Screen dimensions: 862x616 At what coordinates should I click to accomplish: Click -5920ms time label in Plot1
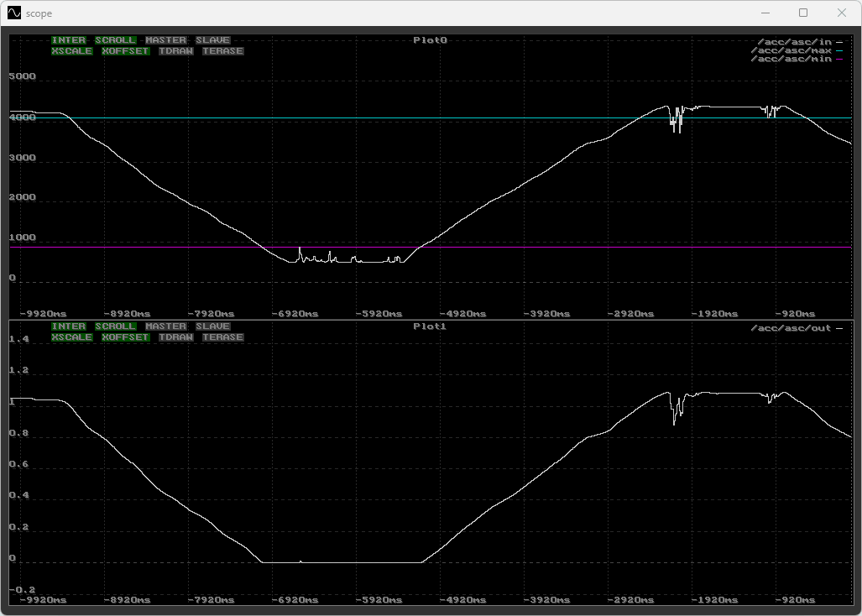[379, 599]
